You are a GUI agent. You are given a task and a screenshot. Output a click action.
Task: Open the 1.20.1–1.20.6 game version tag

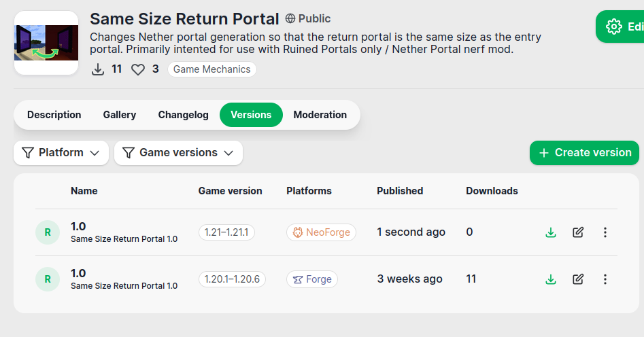point(233,279)
